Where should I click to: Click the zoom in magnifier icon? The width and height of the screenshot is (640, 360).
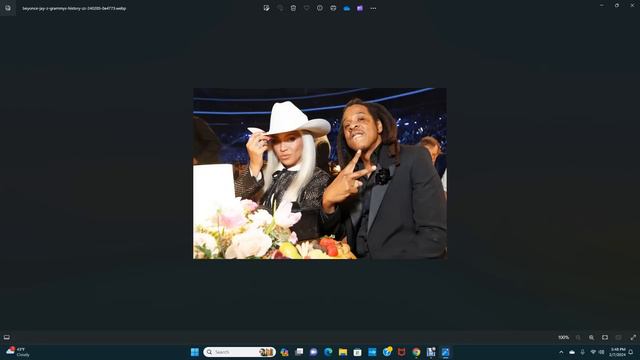point(591,338)
